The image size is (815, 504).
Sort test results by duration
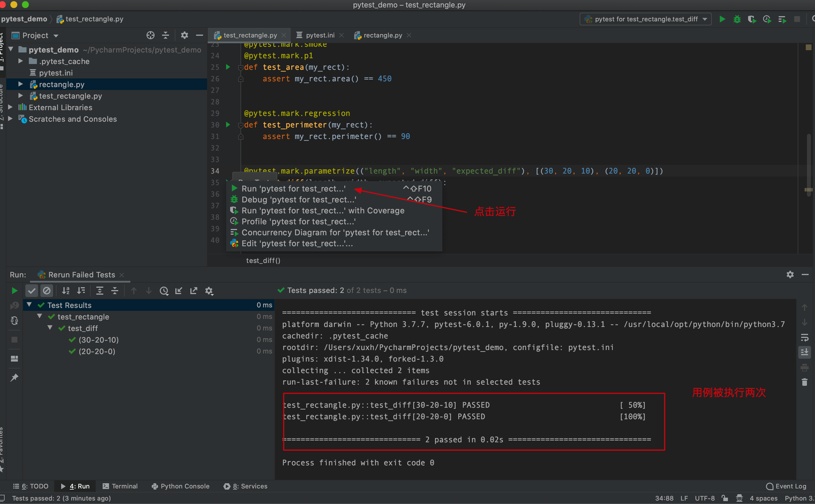tap(81, 291)
